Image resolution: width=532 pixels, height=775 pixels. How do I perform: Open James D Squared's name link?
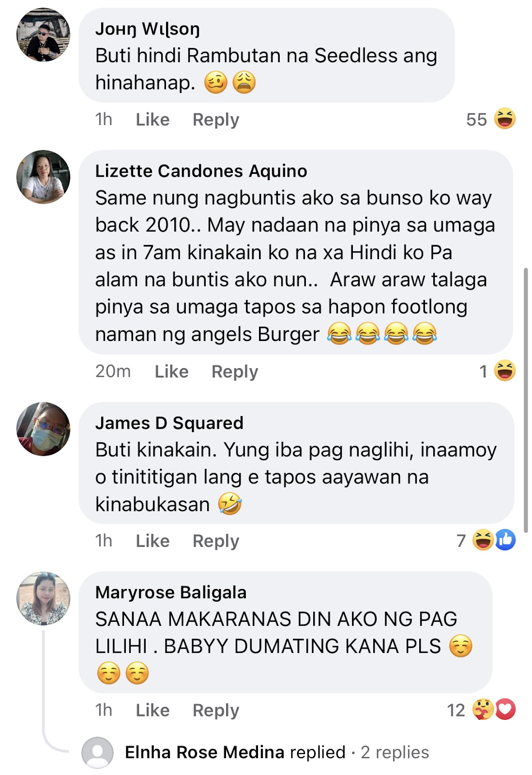pos(169,423)
